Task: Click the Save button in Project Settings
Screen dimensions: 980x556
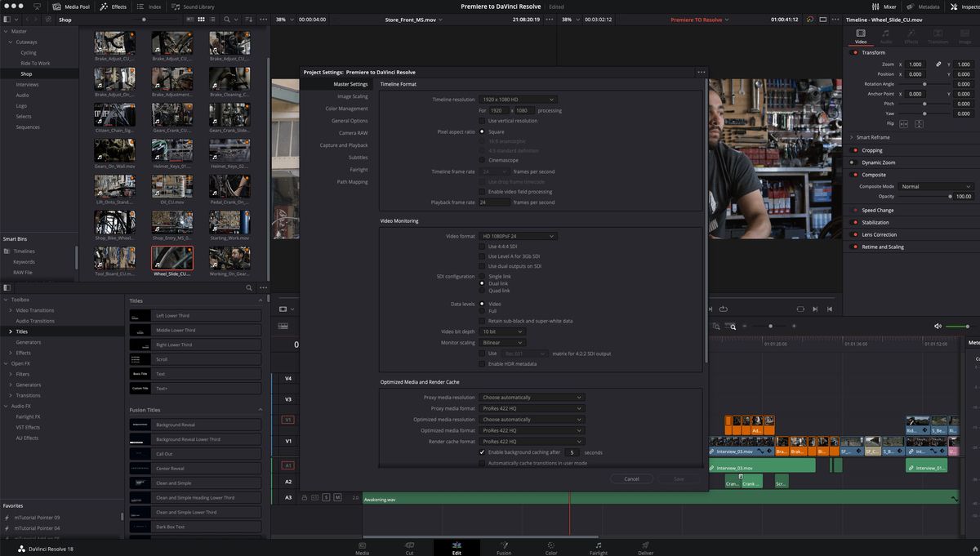Action: [x=679, y=478]
